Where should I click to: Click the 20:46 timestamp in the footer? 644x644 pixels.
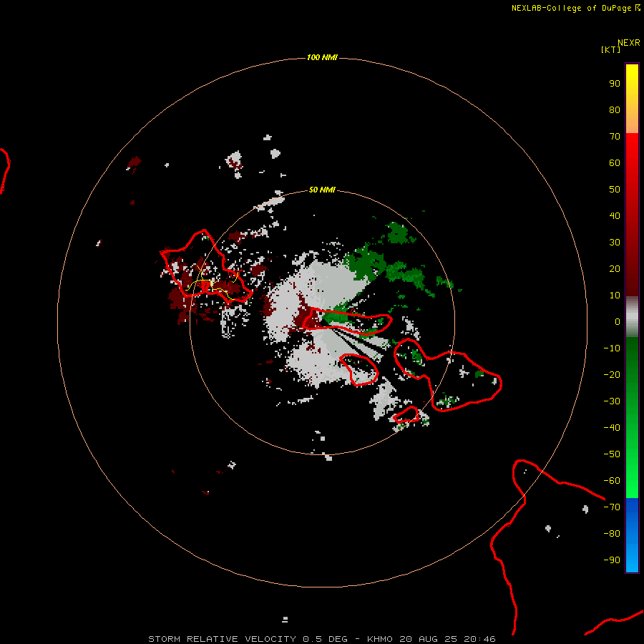click(479, 639)
